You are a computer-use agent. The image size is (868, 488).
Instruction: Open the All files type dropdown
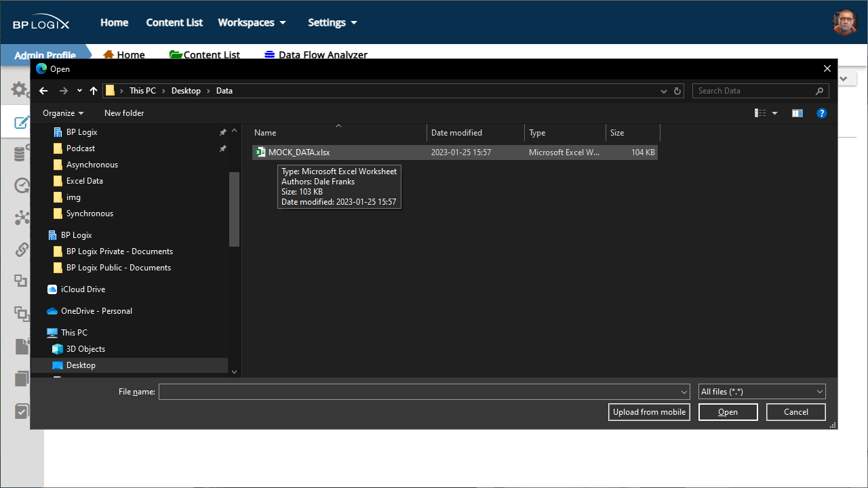tap(762, 392)
